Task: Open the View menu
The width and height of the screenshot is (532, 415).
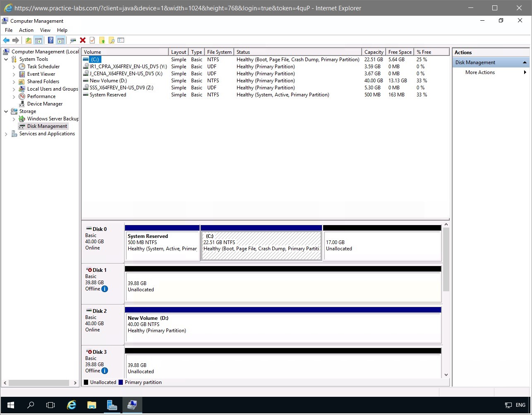Action: (45, 30)
